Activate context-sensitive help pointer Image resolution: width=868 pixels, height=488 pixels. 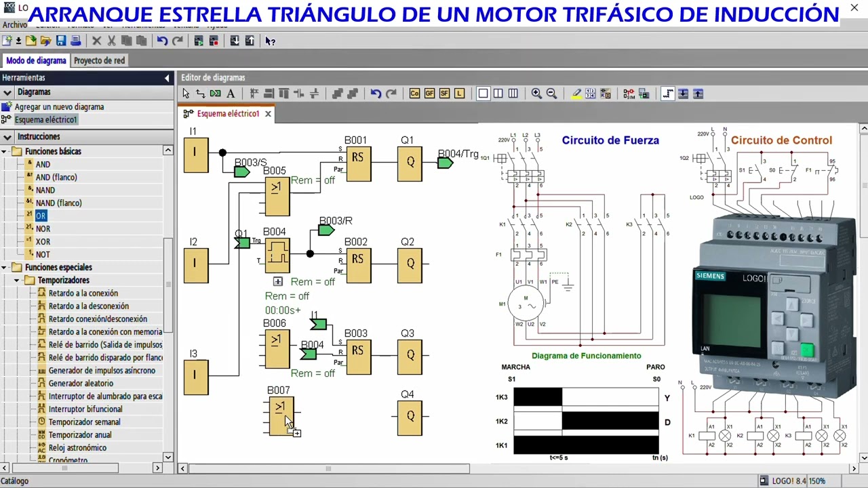click(270, 41)
